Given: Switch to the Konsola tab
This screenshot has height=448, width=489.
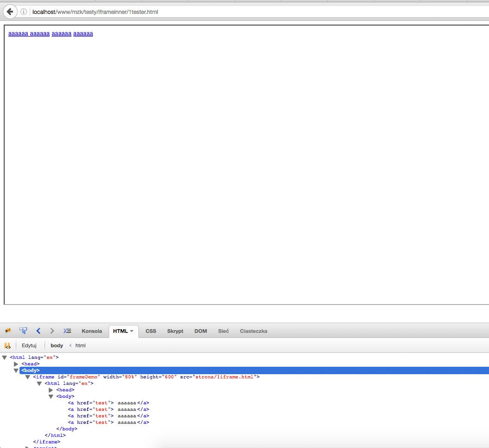Looking at the screenshot, I should 91,331.
